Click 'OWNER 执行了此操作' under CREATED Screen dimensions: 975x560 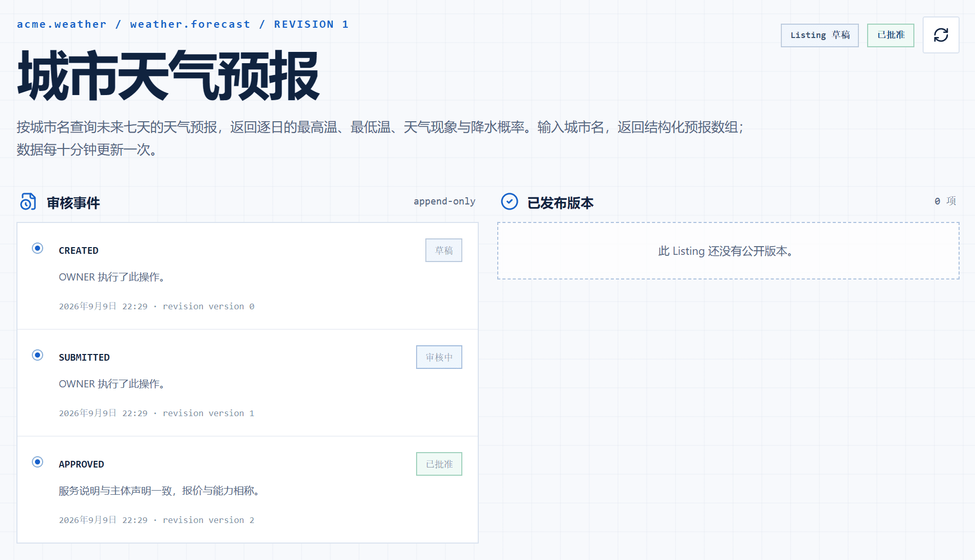coord(111,277)
